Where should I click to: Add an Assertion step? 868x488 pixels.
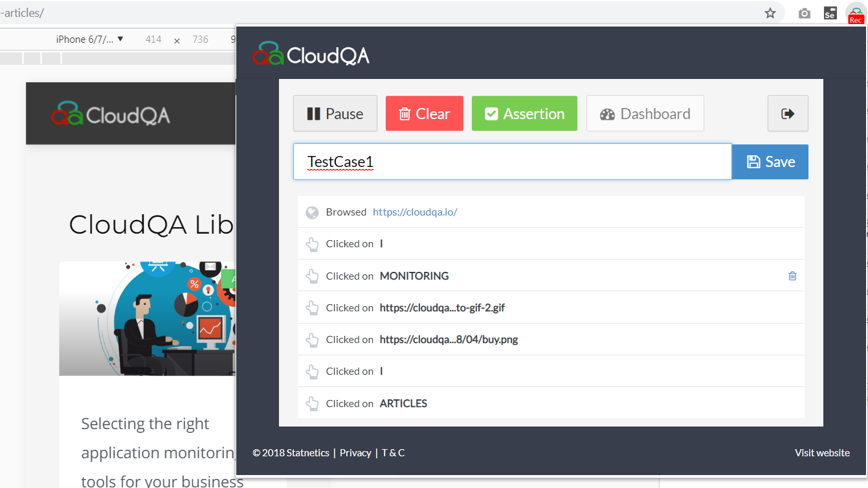coord(524,113)
